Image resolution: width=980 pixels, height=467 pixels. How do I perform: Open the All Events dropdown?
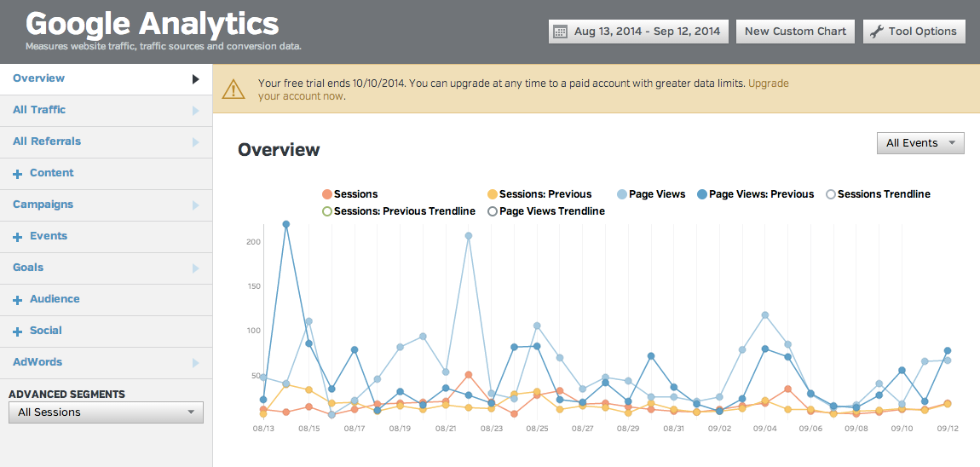920,143
